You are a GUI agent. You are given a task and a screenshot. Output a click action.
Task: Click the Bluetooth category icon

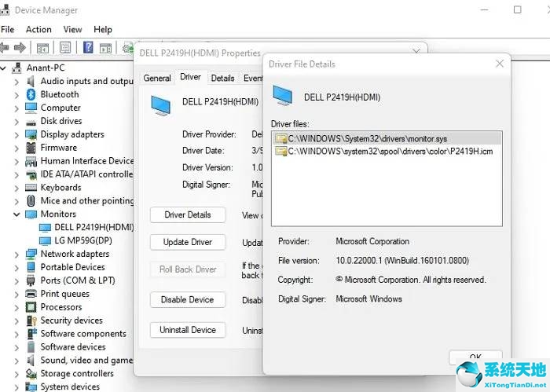coord(31,94)
